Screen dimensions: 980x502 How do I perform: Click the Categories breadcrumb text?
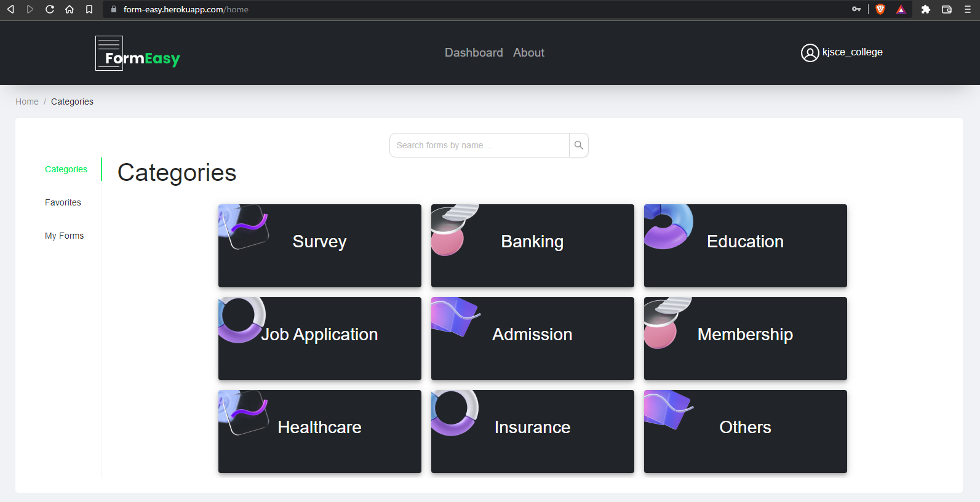[72, 102]
